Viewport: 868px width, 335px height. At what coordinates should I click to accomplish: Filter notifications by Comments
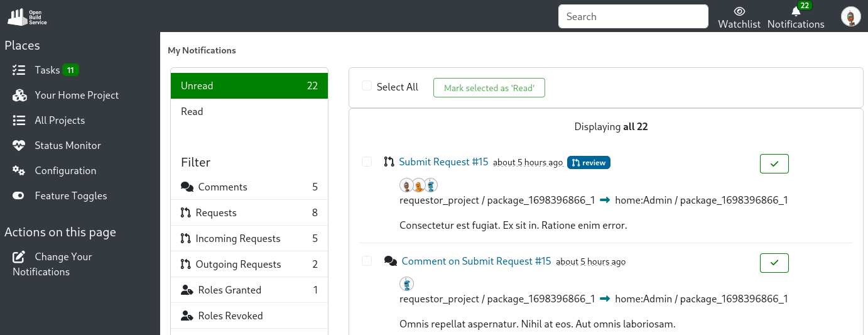click(222, 187)
